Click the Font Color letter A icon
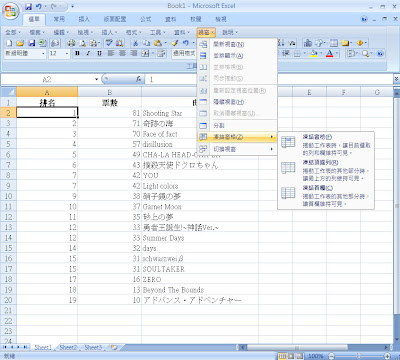 click(x=330, y=53)
